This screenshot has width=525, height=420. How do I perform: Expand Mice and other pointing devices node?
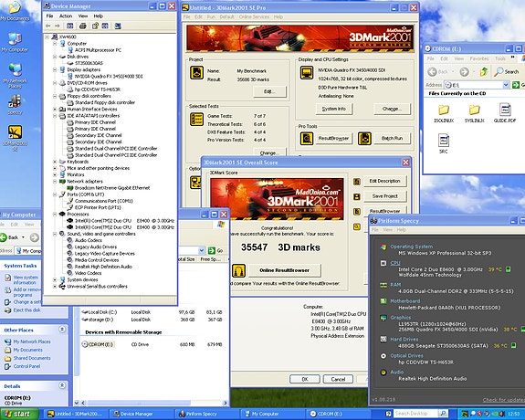tap(55, 168)
